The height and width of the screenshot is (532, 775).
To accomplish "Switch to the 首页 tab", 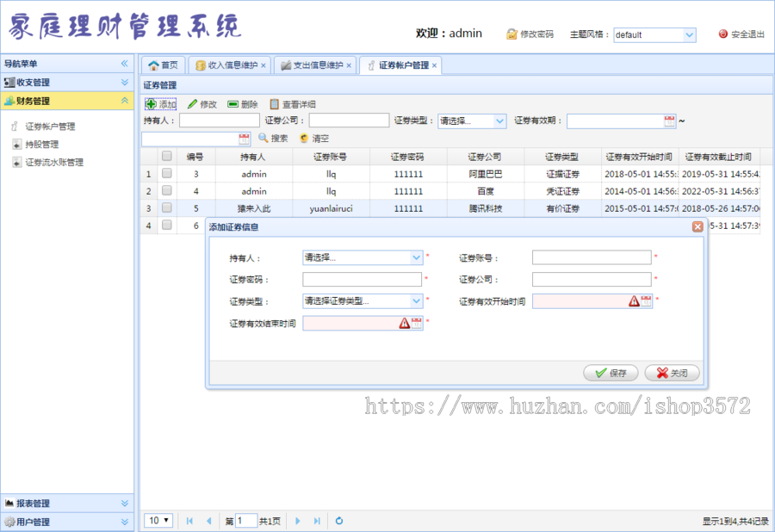I will (164, 65).
